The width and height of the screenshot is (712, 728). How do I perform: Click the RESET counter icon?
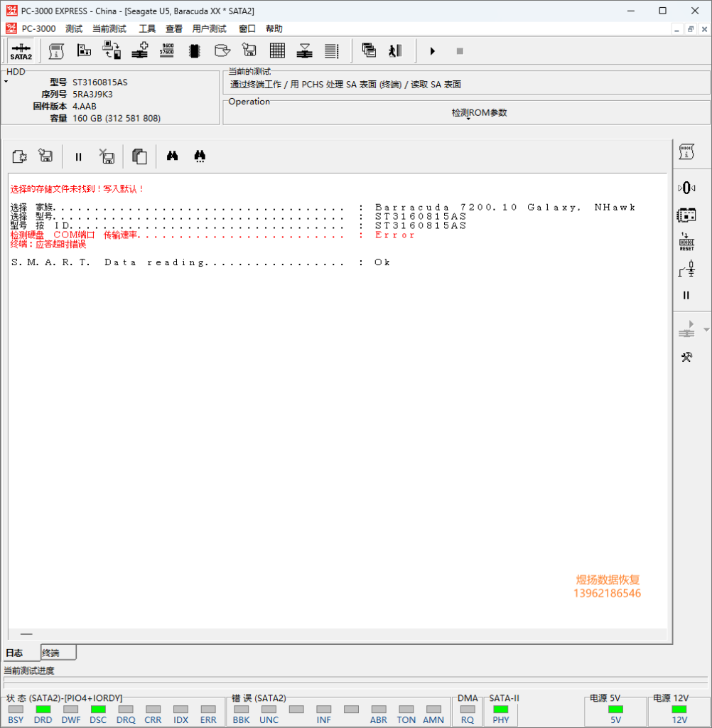click(686, 242)
